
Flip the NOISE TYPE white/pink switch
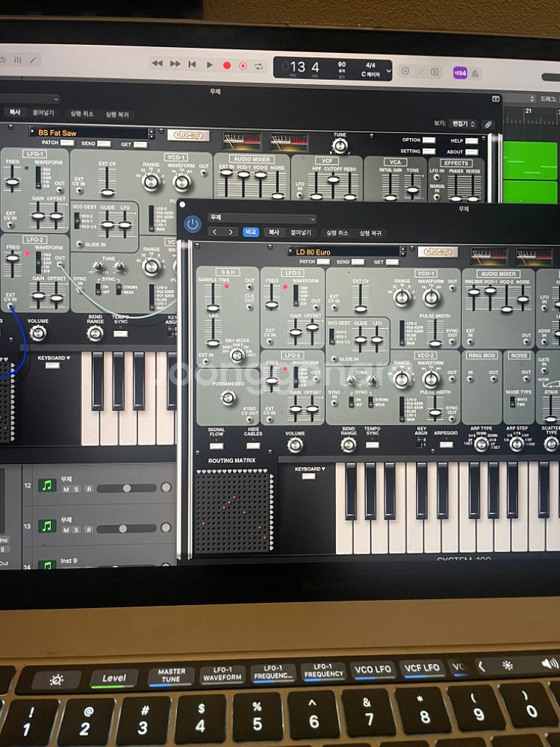pyautogui.click(x=513, y=402)
